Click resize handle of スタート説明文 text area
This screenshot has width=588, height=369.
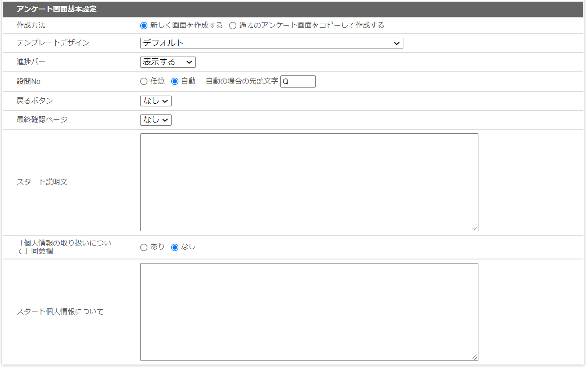coord(474,227)
